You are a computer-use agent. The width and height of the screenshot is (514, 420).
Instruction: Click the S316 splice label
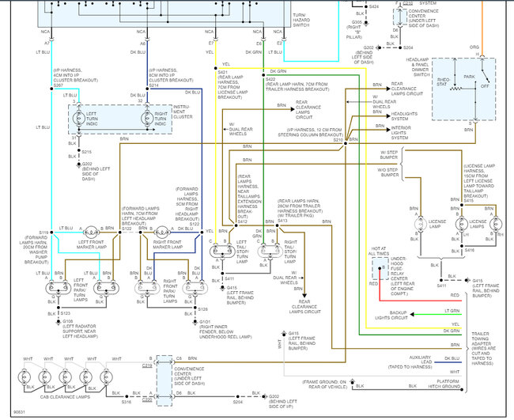(127, 402)
